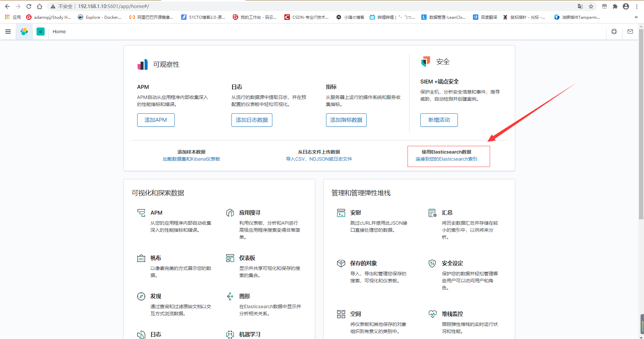Open the 机器学习 title link
The width and height of the screenshot is (644, 339).
click(250, 334)
